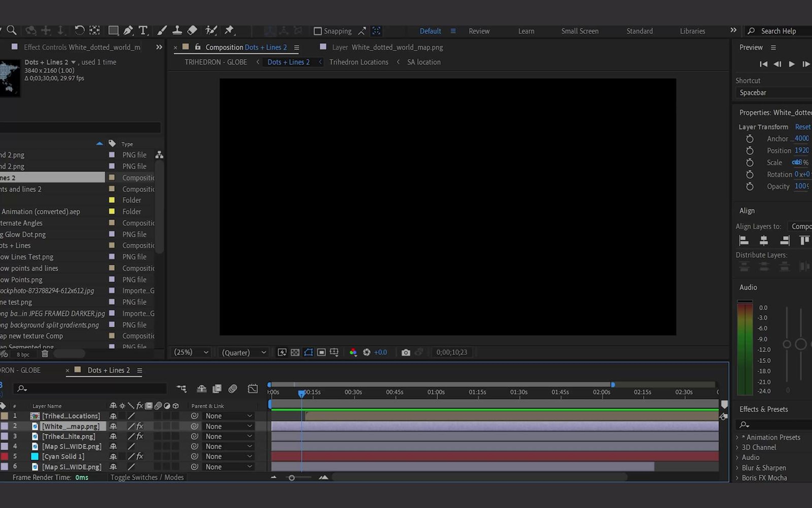
Task: Select the Rectangle shape tool
Action: 113,30
